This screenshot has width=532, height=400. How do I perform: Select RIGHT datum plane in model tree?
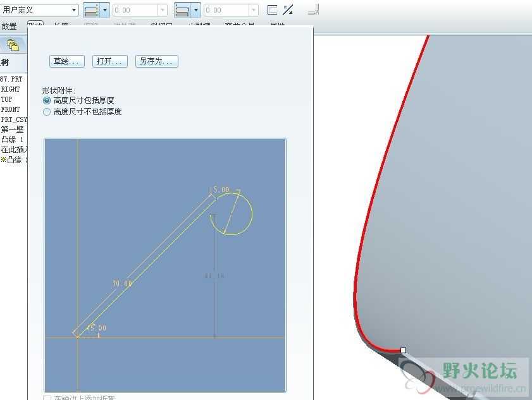(x=11, y=89)
